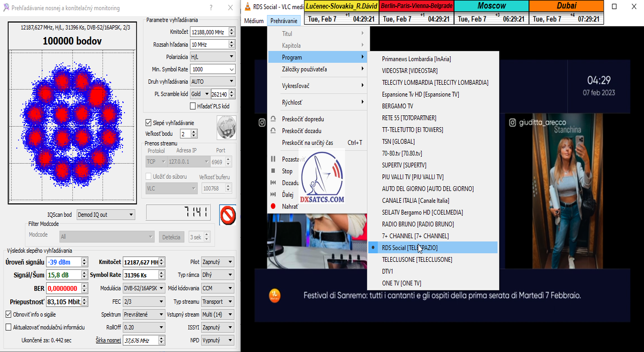
Task: Select BERGAMO TV from the program list
Action: [397, 106]
